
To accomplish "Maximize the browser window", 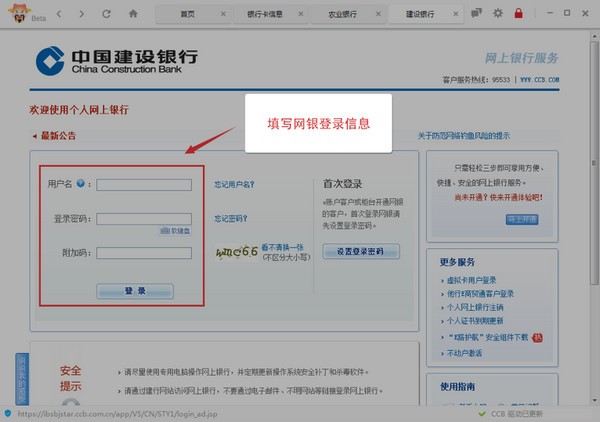I will pos(567,13).
